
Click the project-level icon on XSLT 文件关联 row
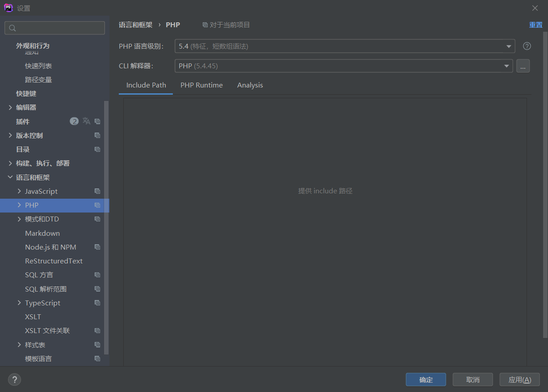(x=97, y=331)
